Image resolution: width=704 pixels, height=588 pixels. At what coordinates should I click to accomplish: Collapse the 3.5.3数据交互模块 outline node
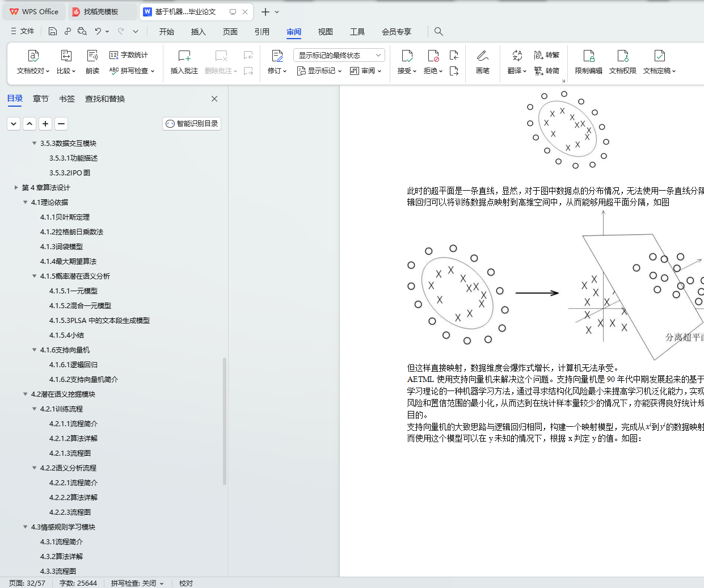(x=35, y=144)
